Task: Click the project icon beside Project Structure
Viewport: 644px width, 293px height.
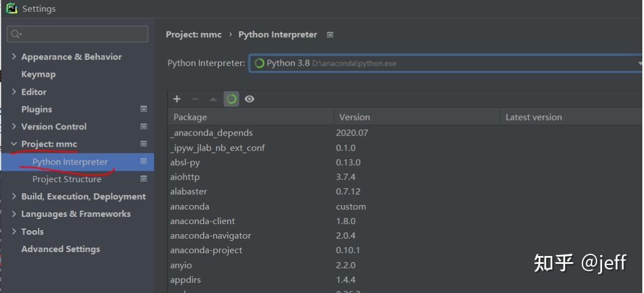Action: [x=144, y=179]
